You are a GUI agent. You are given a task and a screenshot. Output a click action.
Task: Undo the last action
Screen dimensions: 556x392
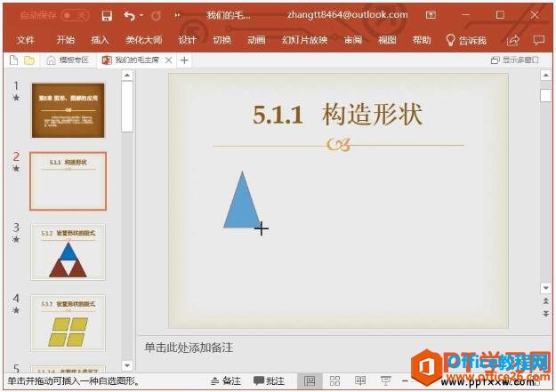tap(129, 16)
